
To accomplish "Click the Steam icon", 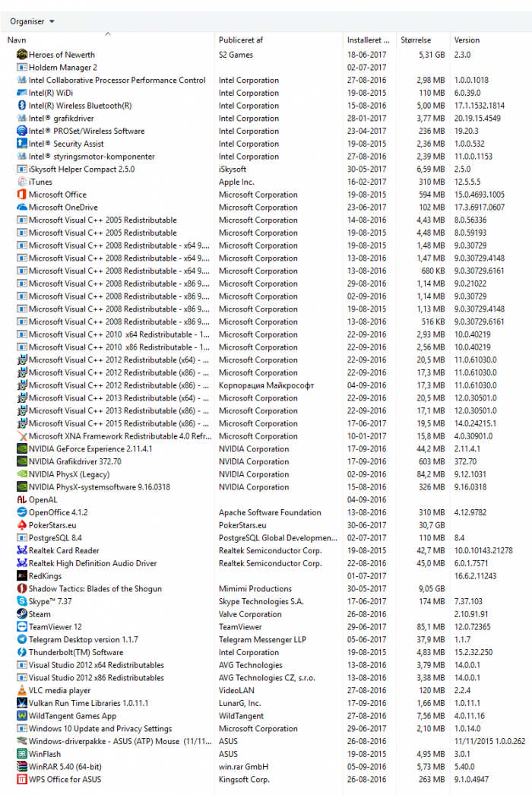I will [22, 614].
